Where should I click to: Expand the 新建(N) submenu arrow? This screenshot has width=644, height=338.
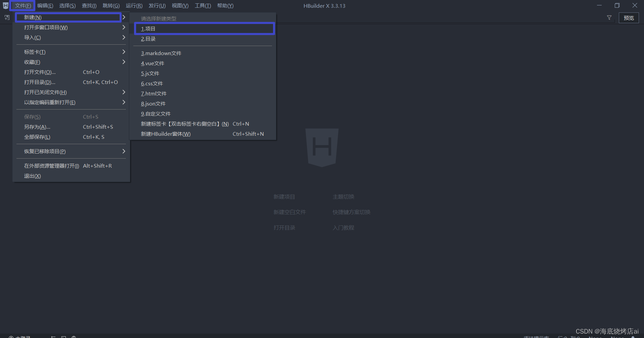[124, 17]
